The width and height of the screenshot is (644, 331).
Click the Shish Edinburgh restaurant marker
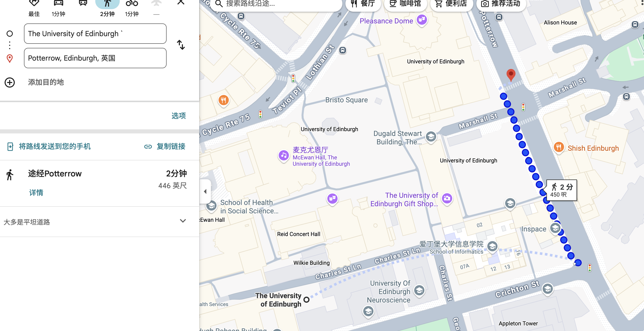pyautogui.click(x=558, y=147)
